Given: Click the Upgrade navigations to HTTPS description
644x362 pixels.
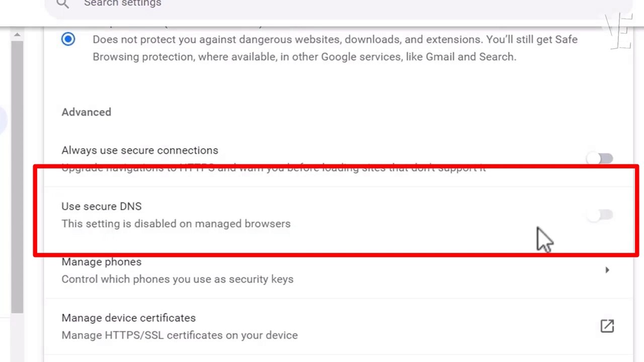Looking at the screenshot, I should click(x=273, y=168).
